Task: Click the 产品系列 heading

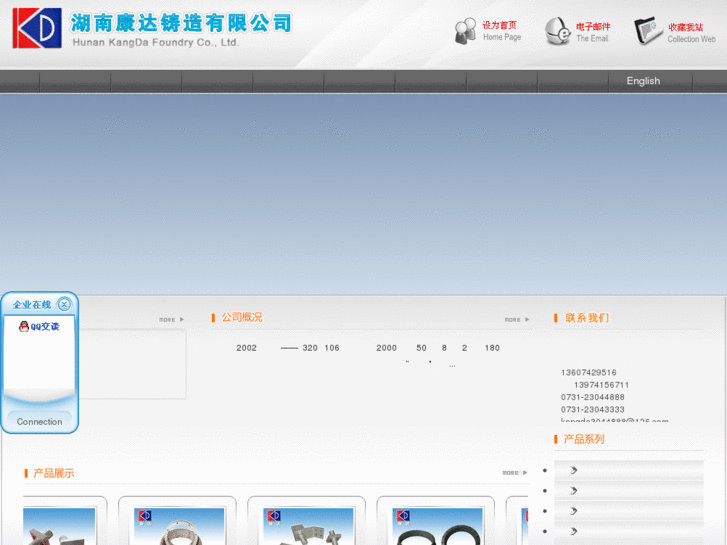Action: pos(584,439)
